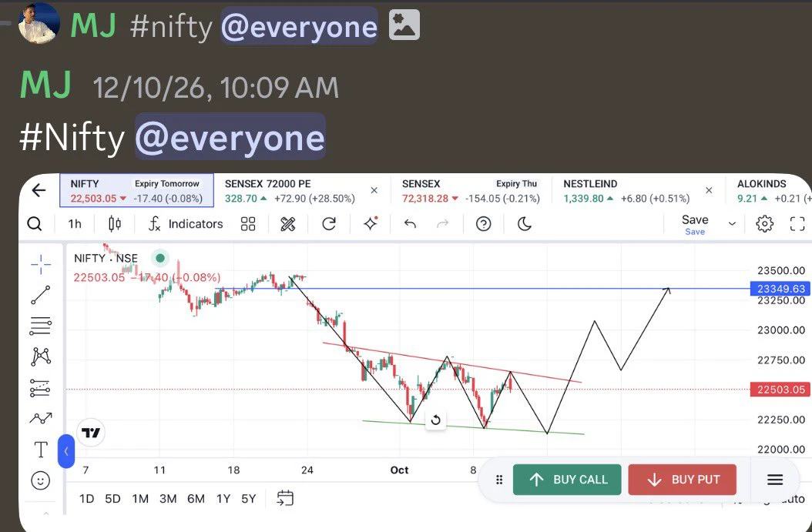
Task: Select the arrow line tool in the sidebar
Action: [x=40, y=418]
